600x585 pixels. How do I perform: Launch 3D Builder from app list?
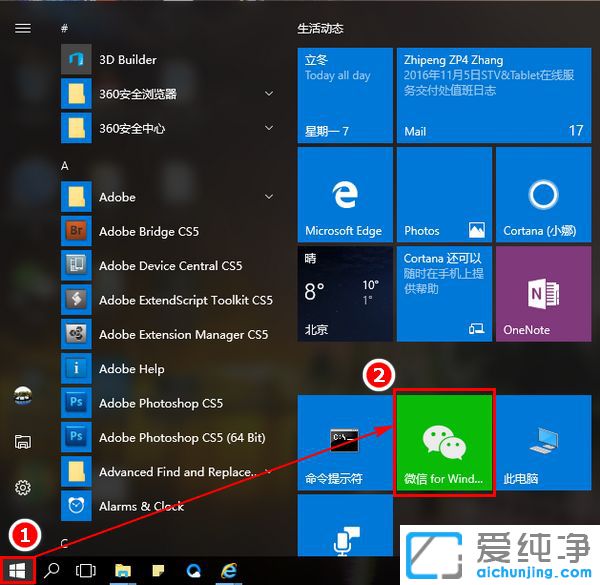click(76, 59)
